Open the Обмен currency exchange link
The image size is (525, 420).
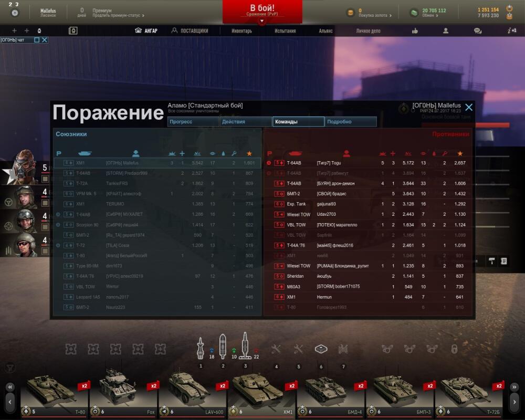(430, 15)
